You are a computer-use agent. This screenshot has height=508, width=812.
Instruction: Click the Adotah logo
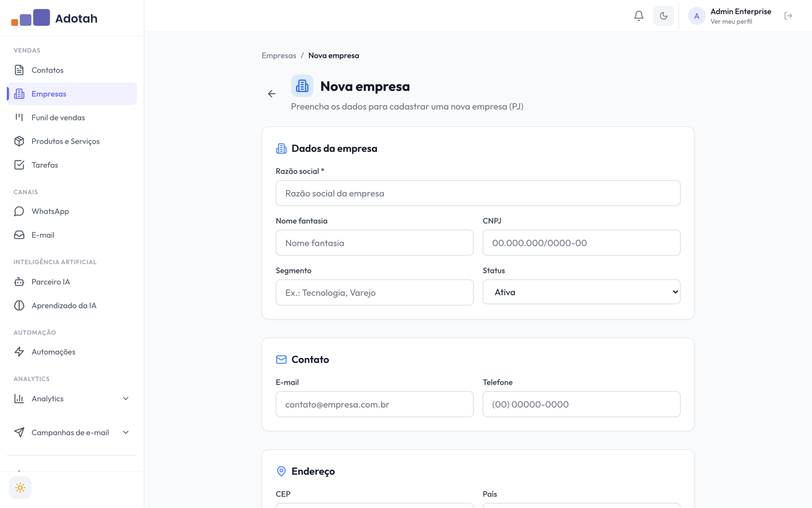(x=54, y=18)
